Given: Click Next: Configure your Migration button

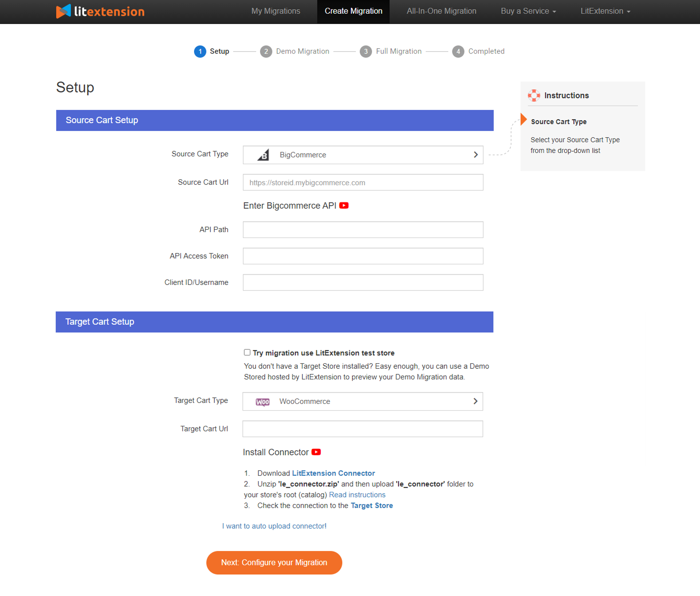Looking at the screenshot, I should click(274, 563).
